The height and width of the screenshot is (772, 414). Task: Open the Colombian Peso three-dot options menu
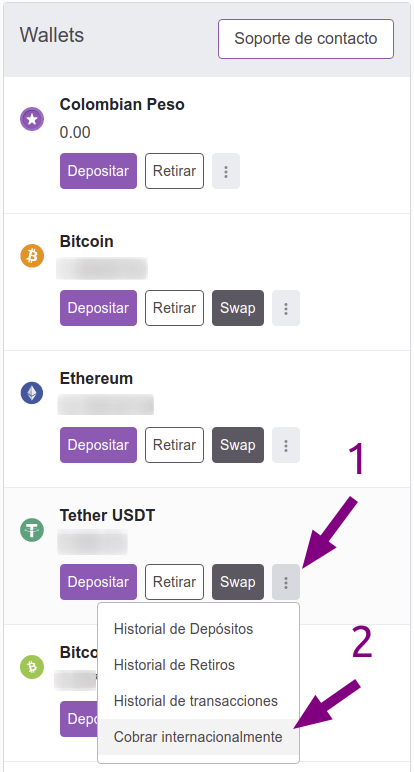(x=226, y=171)
